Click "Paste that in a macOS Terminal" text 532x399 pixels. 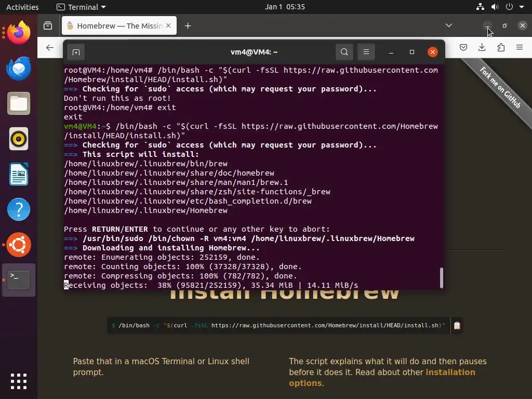point(161,367)
